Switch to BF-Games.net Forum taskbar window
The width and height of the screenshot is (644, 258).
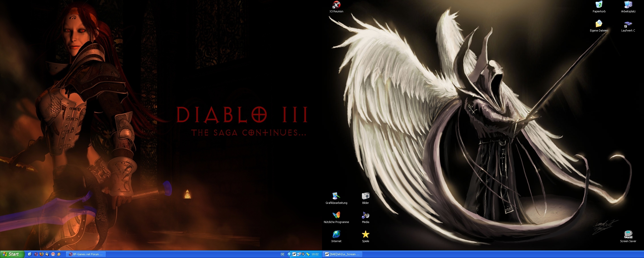(86, 254)
